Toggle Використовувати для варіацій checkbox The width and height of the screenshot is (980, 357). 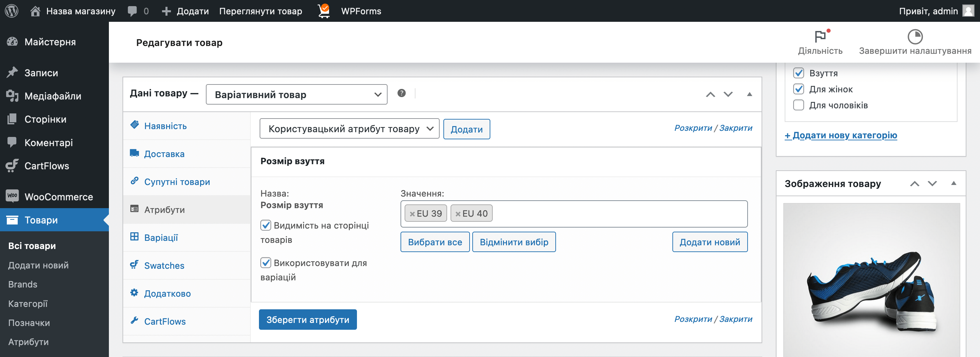pos(265,263)
